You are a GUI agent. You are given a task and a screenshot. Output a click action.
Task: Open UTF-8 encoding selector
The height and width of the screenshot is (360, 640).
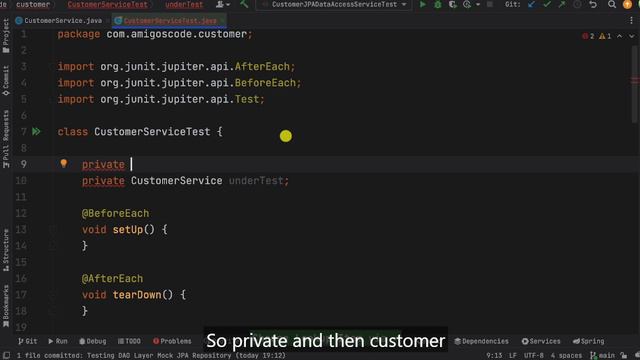click(533, 356)
